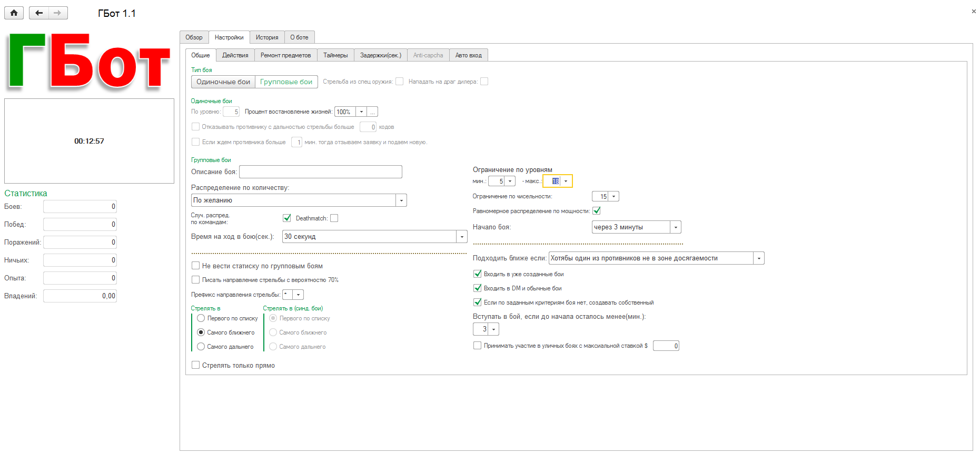980x454 pixels.
Task: Switch to the История tab
Action: click(x=267, y=37)
